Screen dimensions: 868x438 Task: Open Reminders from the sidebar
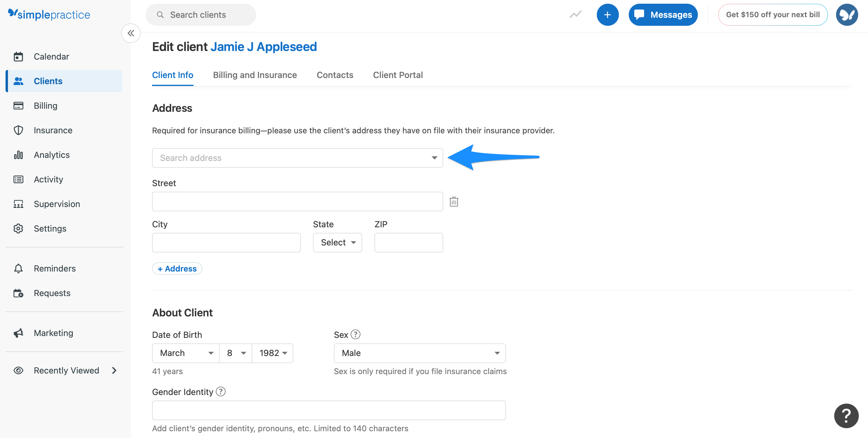55,268
